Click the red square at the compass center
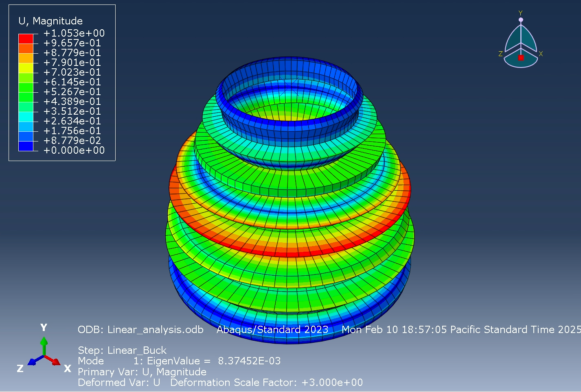Viewport: 581px width, 392px height. point(521,57)
